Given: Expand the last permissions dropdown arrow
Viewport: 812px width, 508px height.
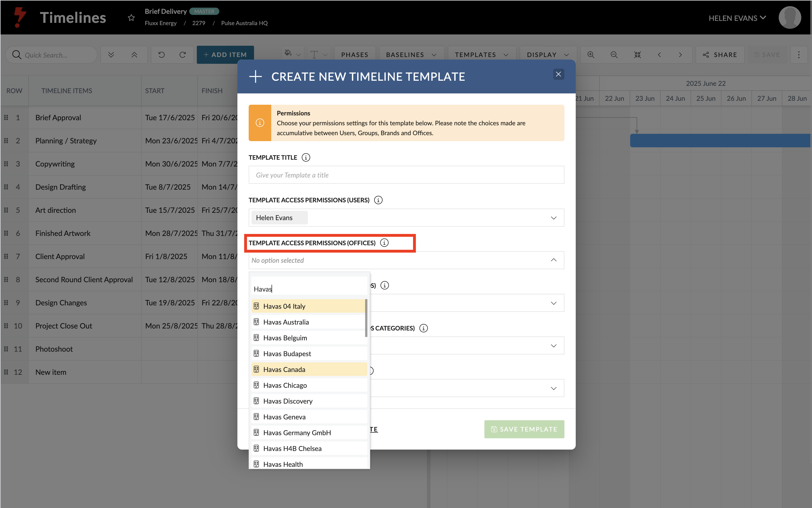Looking at the screenshot, I should tap(554, 388).
